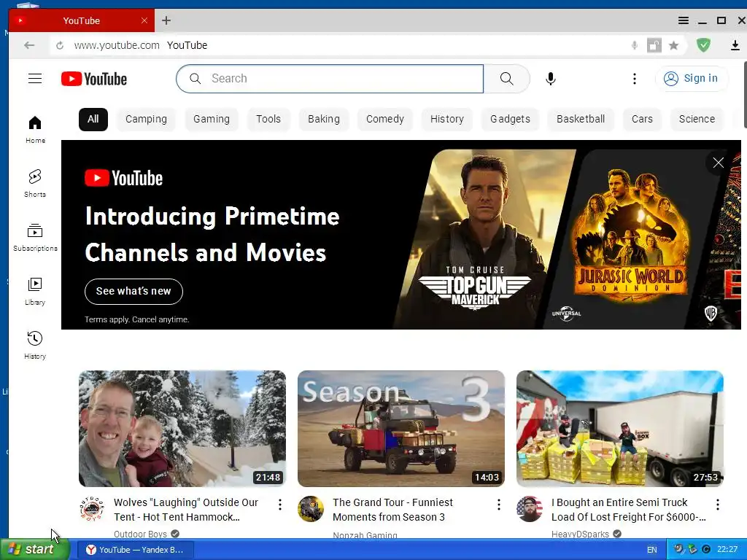This screenshot has width=747, height=560.
Task: Click I Bought an Entire Semi Truck title
Action: (628, 510)
